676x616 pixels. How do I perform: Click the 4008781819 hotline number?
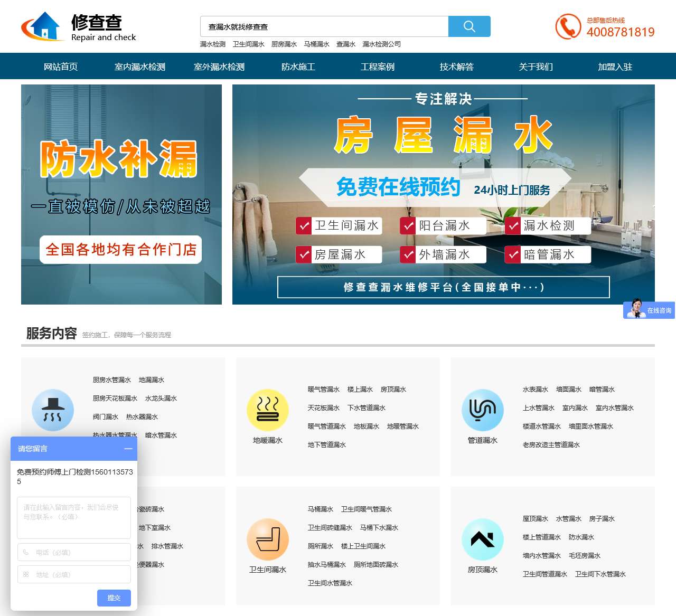tap(621, 32)
